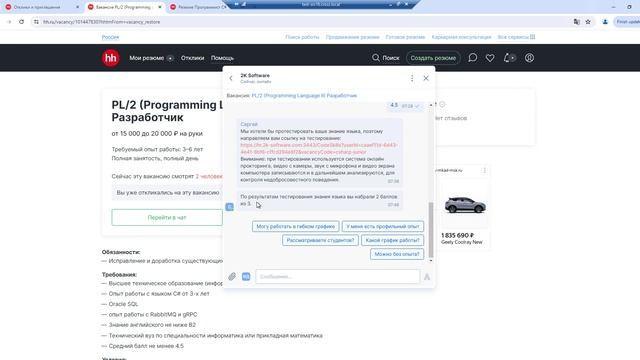The height and width of the screenshot is (360, 640).
Task: Close the 2K Software chat panel
Action: tap(426, 78)
